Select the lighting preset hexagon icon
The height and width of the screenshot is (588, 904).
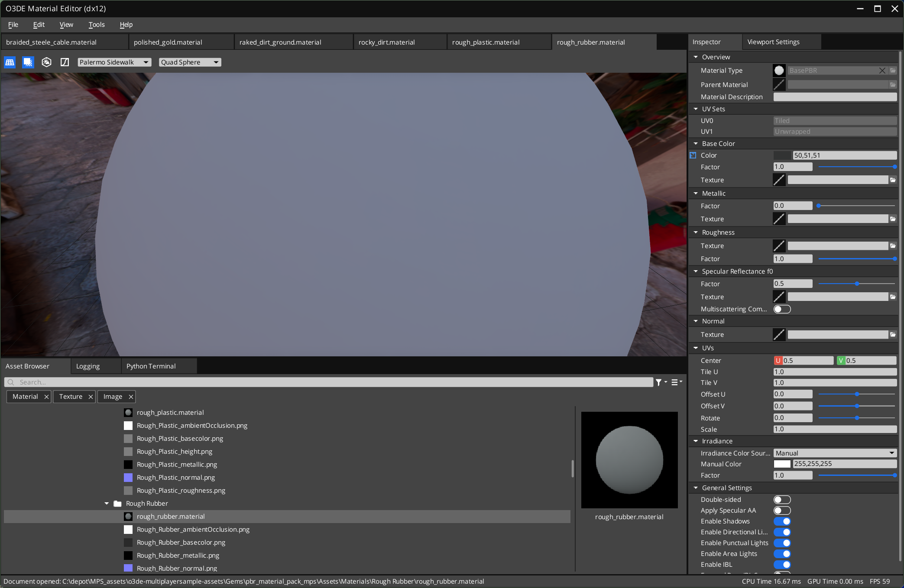pos(46,62)
